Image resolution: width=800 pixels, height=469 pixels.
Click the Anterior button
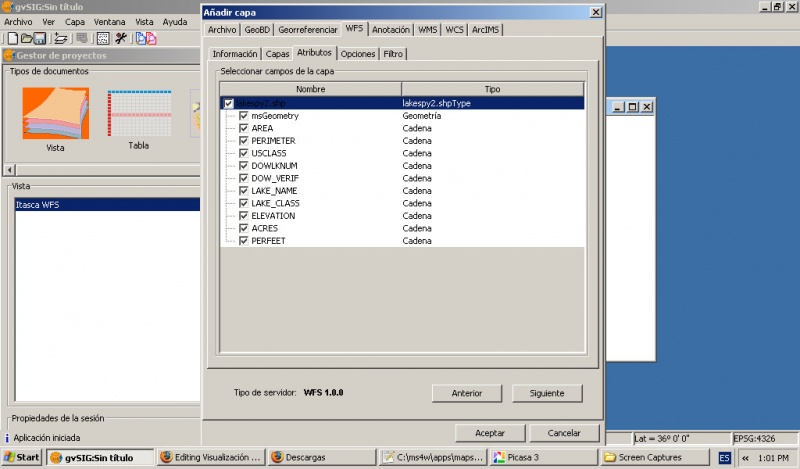pos(467,393)
